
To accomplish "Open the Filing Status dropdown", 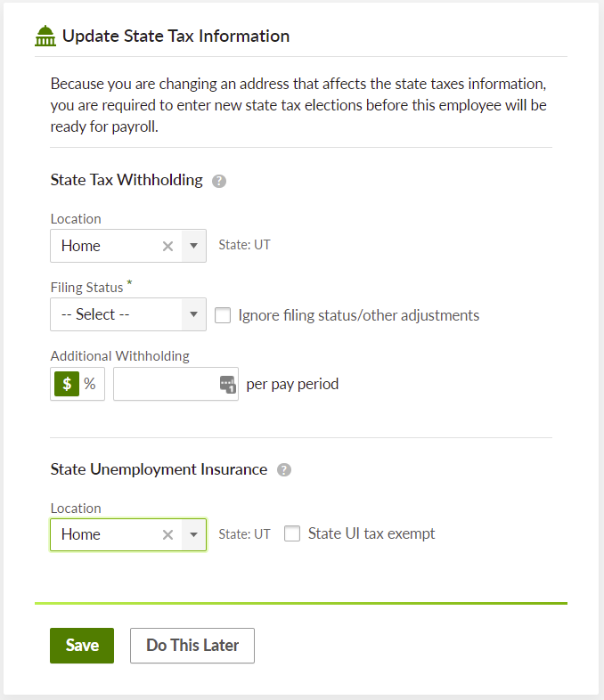I will click(x=128, y=315).
